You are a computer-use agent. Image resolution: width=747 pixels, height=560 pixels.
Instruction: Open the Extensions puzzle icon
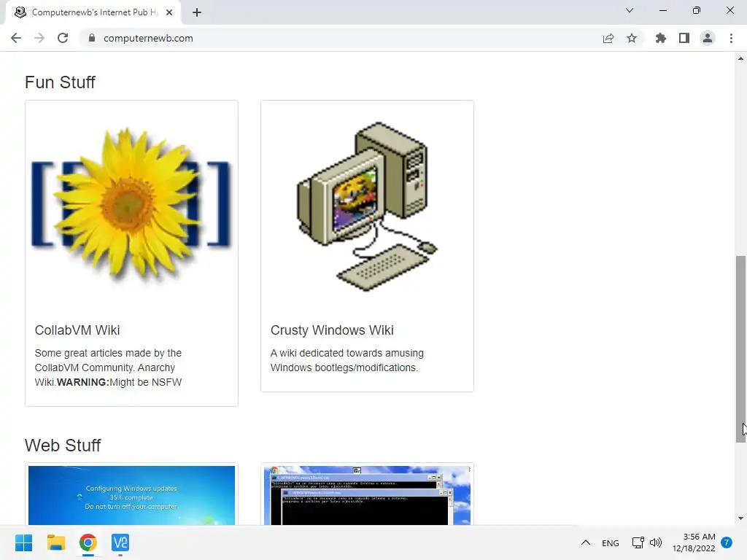[x=661, y=38]
